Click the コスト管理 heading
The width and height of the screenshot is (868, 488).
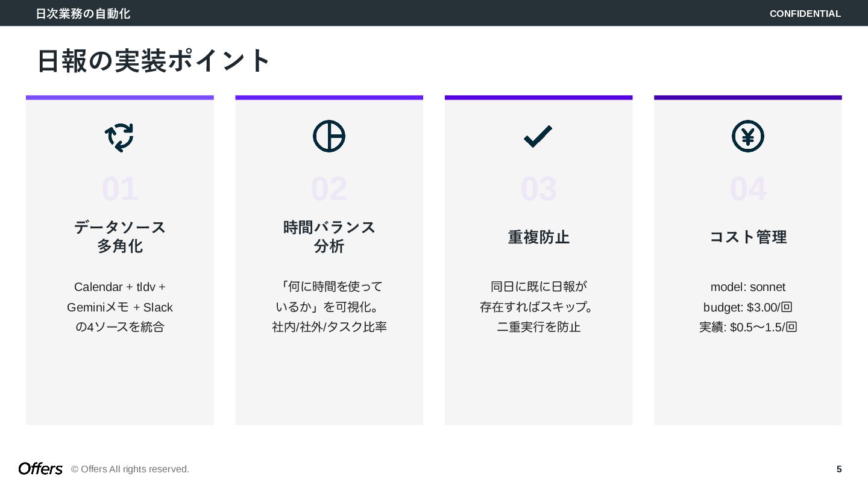(x=748, y=237)
